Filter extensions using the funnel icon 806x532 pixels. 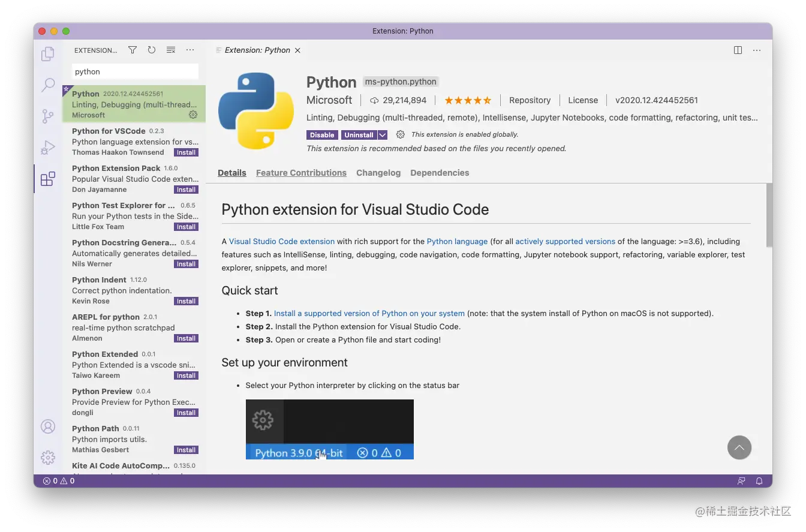133,50
